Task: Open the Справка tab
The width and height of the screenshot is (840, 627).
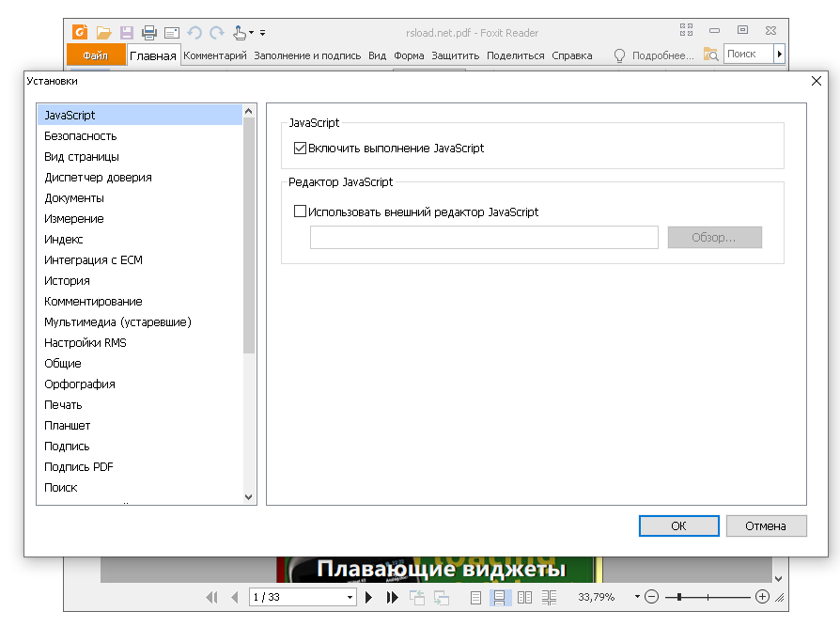Action: pyautogui.click(x=572, y=55)
